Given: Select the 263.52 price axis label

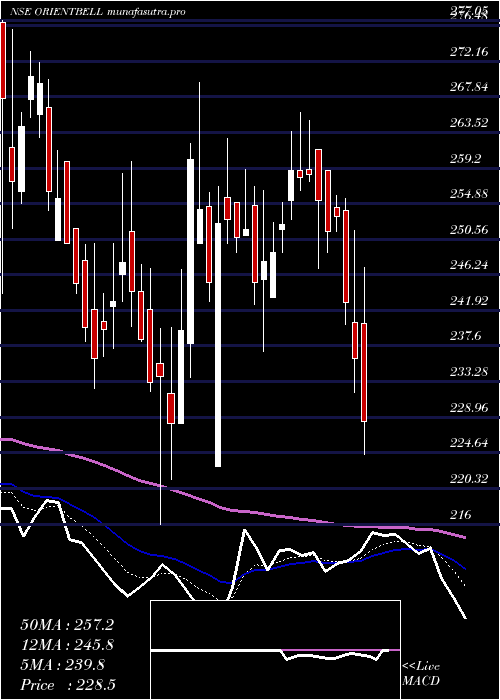Looking at the screenshot, I should (469, 123).
